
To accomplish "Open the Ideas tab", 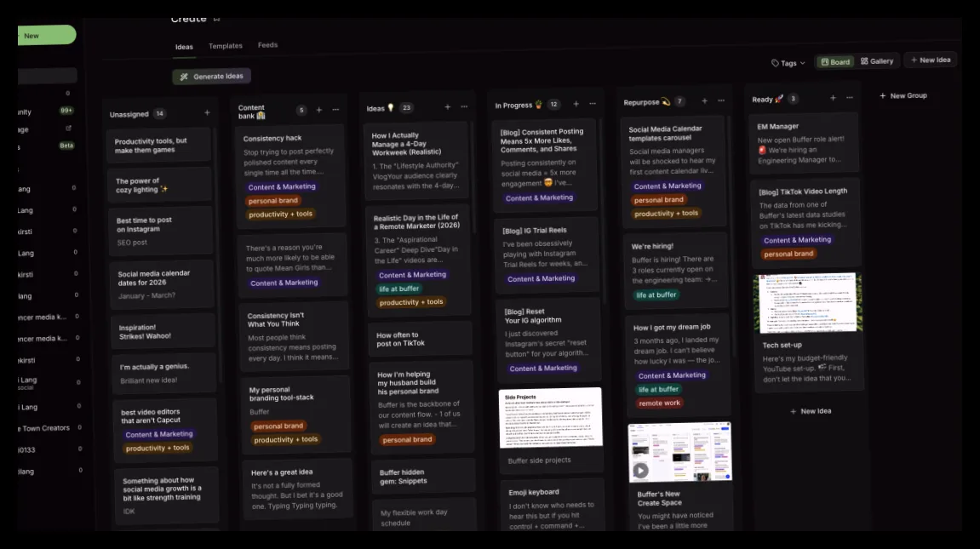I will pyautogui.click(x=184, y=47).
